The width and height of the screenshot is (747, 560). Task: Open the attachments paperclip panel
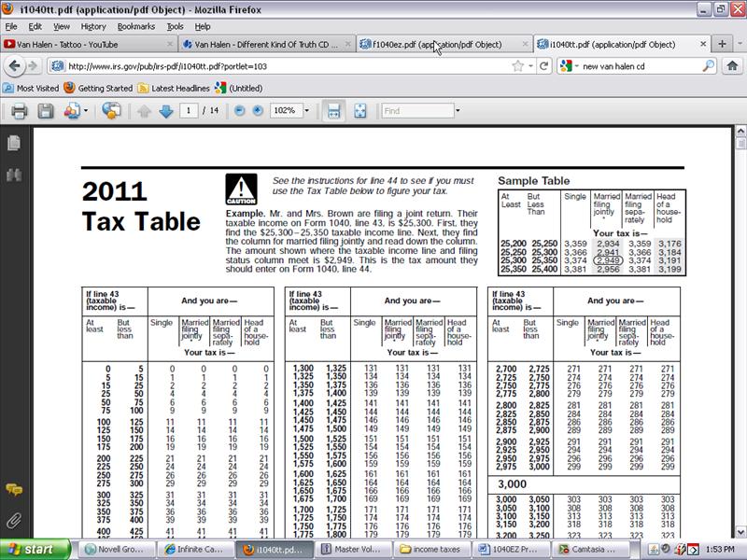pyautogui.click(x=14, y=521)
